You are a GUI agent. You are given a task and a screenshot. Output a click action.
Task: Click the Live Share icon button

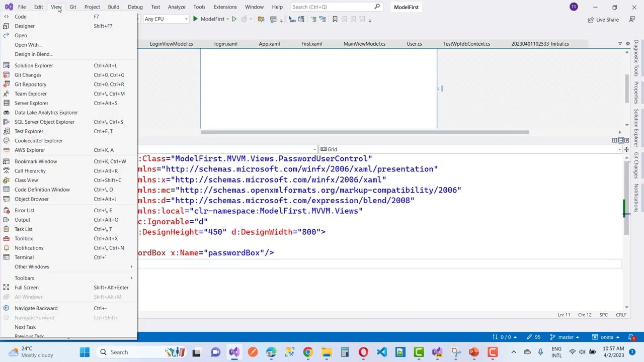coord(603,20)
